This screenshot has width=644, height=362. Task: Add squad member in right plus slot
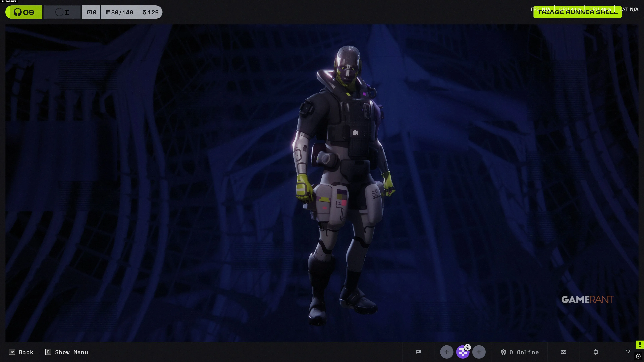479,352
